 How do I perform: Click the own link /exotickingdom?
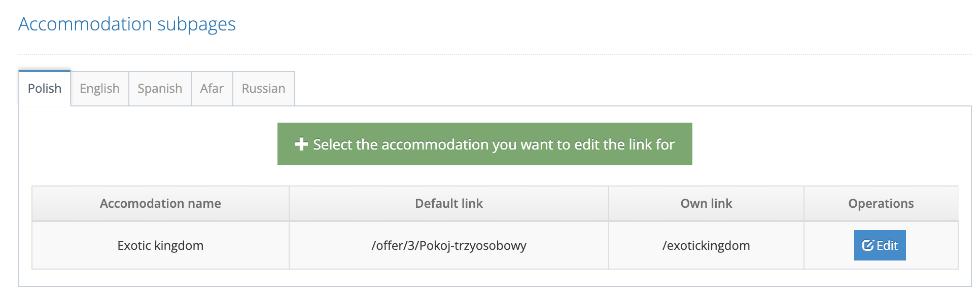coord(706,245)
